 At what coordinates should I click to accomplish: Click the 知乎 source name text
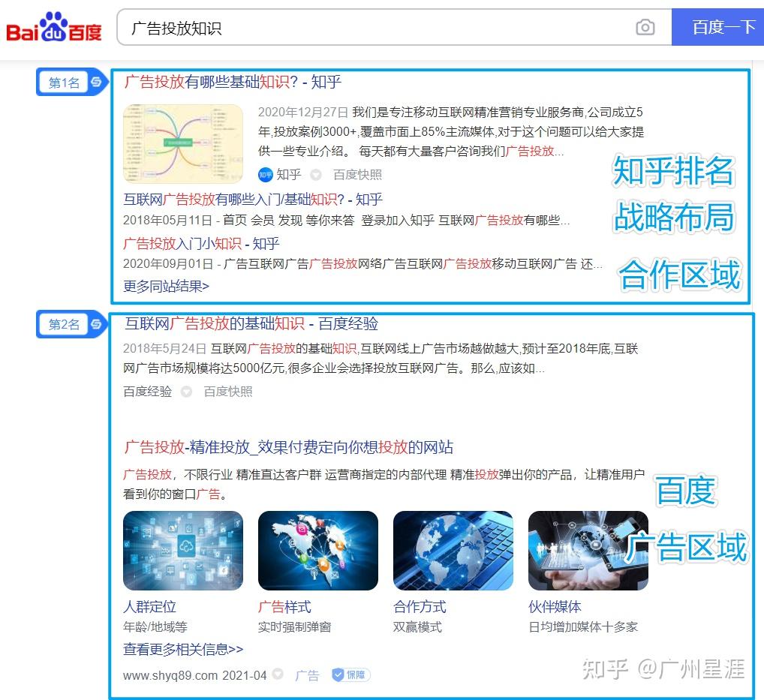[x=288, y=174]
